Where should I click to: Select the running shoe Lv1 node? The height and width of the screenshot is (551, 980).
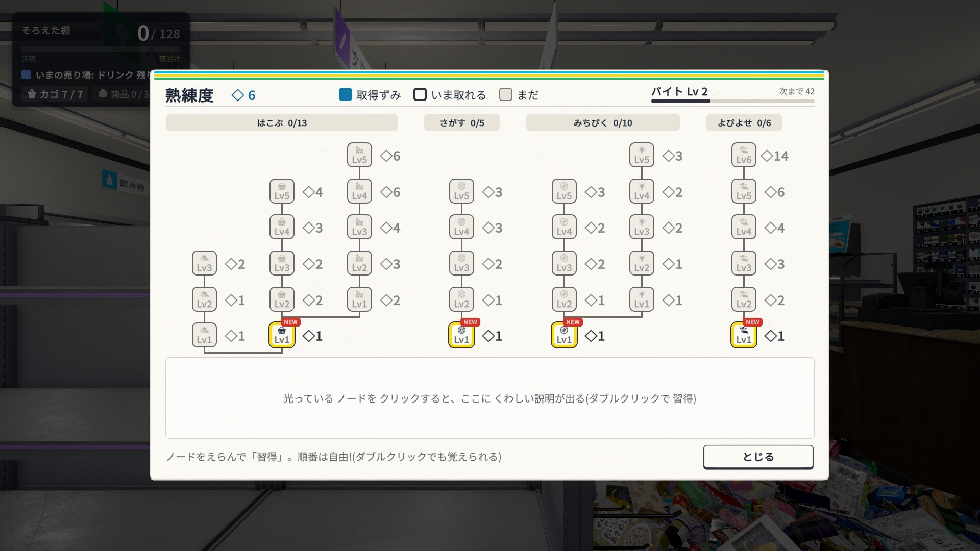pyautogui.click(x=204, y=335)
